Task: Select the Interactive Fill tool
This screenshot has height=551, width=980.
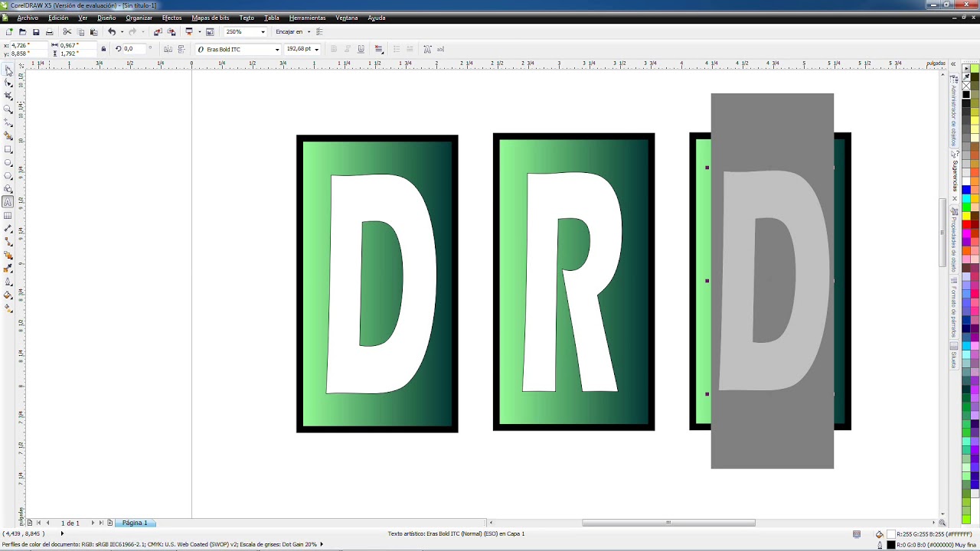Action: (x=8, y=308)
